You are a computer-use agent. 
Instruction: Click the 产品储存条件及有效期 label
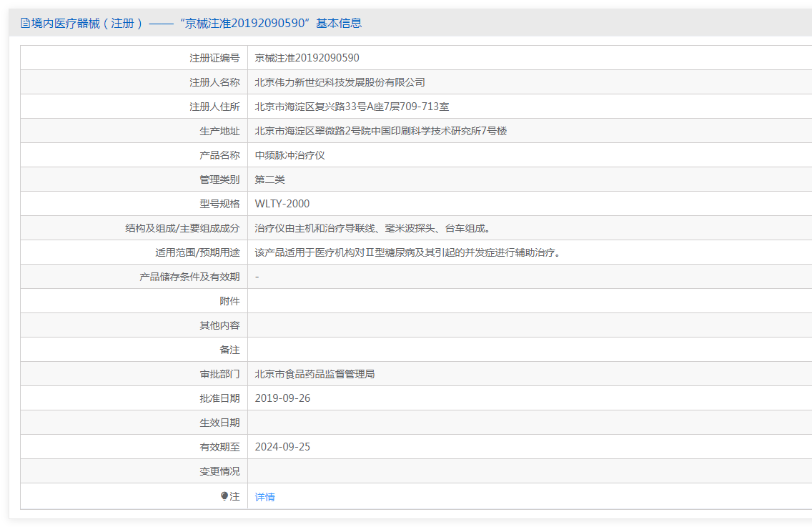pos(189,277)
